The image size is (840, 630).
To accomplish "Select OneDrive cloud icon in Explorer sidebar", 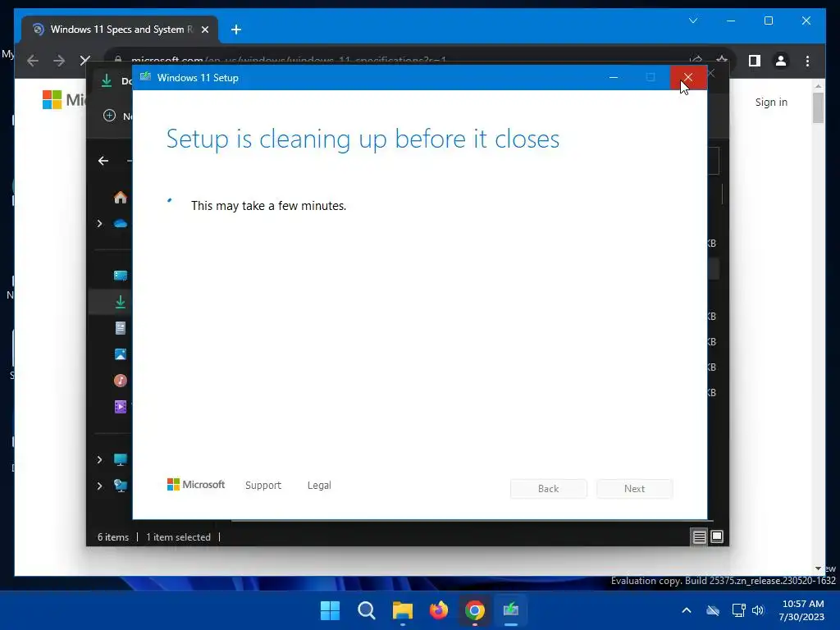I will [x=120, y=223].
